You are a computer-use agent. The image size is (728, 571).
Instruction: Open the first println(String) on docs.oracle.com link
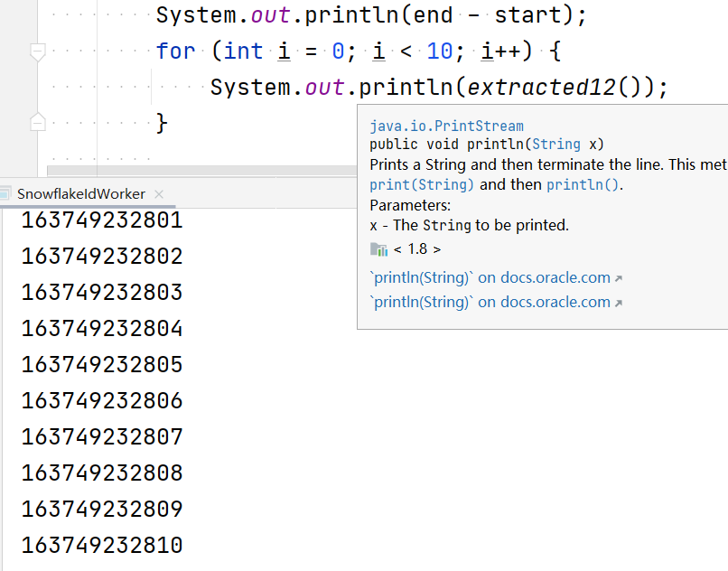point(488,277)
